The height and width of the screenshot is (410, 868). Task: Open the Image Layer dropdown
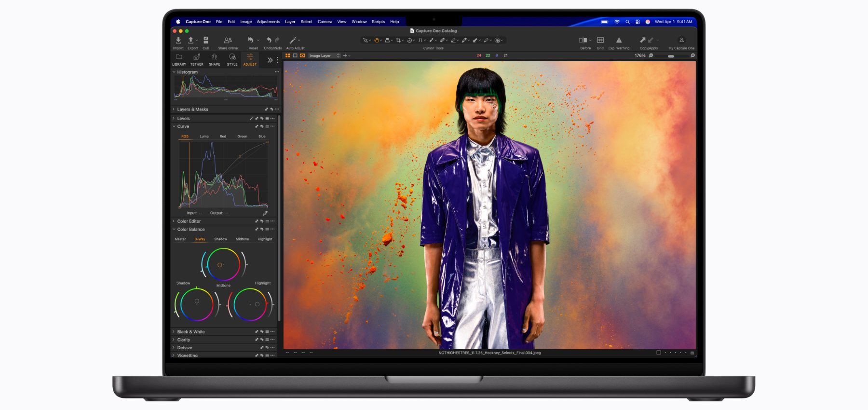click(x=324, y=55)
